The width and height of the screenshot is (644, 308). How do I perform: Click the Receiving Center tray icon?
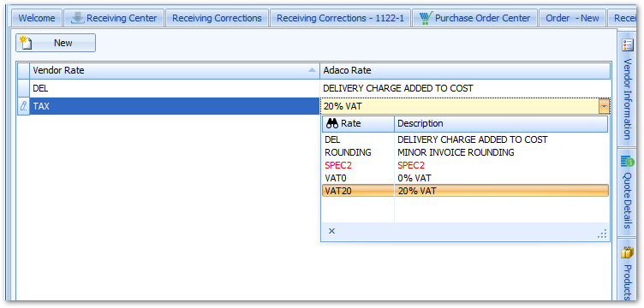pyautogui.click(x=78, y=18)
